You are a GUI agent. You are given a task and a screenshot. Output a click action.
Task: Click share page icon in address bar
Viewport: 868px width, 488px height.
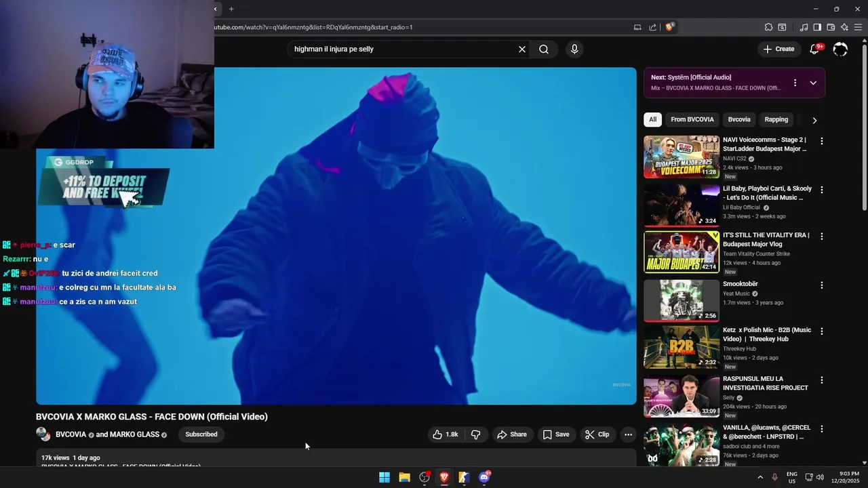(x=652, y=27)
